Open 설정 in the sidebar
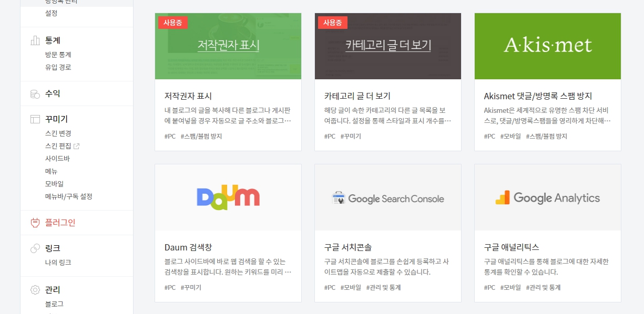Image resolution: width=644 pixels, height=314 pixels. 52,13
